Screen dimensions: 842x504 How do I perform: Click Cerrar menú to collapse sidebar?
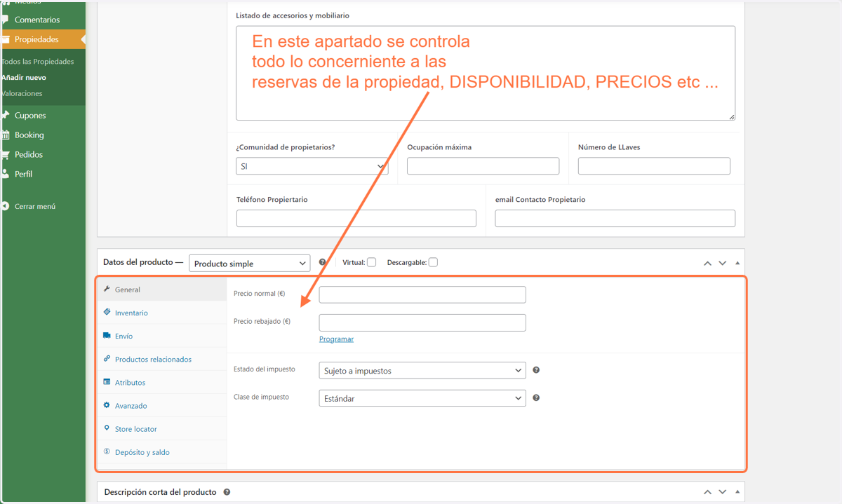coord(43,206)
